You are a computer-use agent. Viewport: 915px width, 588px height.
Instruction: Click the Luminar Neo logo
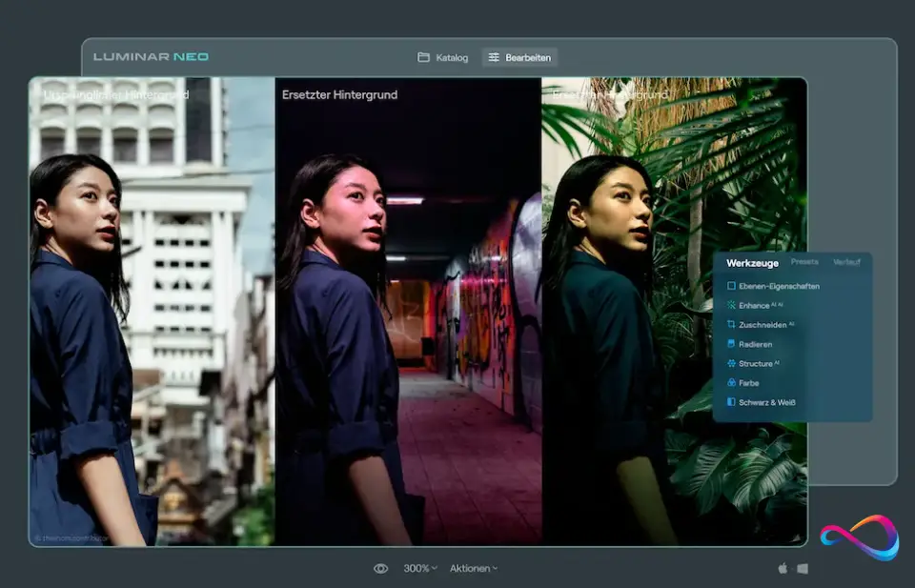[x=149, y=55]
